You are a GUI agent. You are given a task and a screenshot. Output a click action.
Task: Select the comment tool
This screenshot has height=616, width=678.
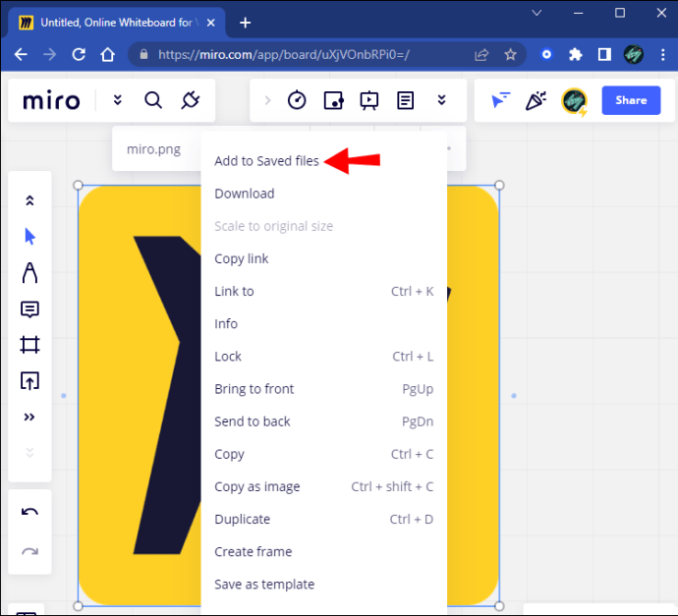point(29,309)
